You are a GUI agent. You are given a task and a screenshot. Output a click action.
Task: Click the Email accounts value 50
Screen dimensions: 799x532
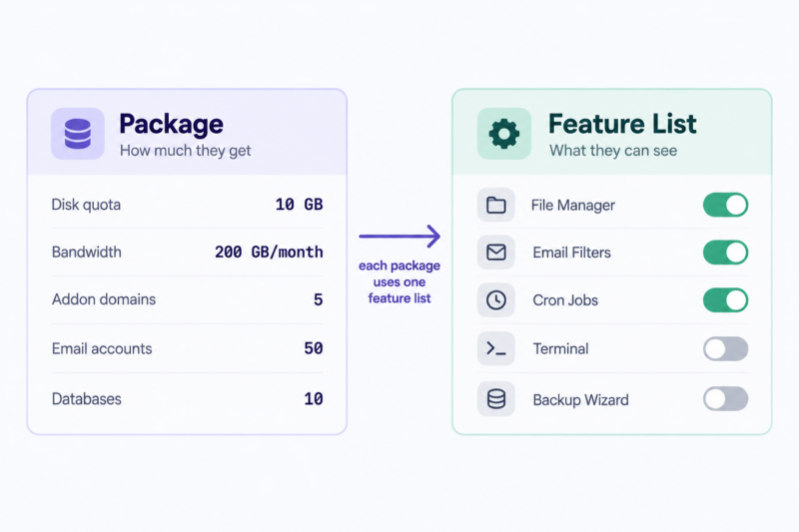[314, 348]
